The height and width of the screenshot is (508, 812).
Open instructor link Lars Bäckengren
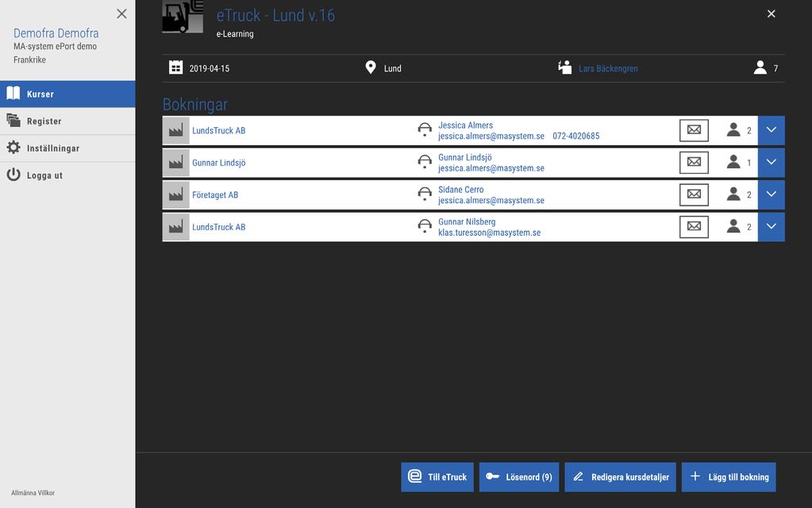coord(608,68)
